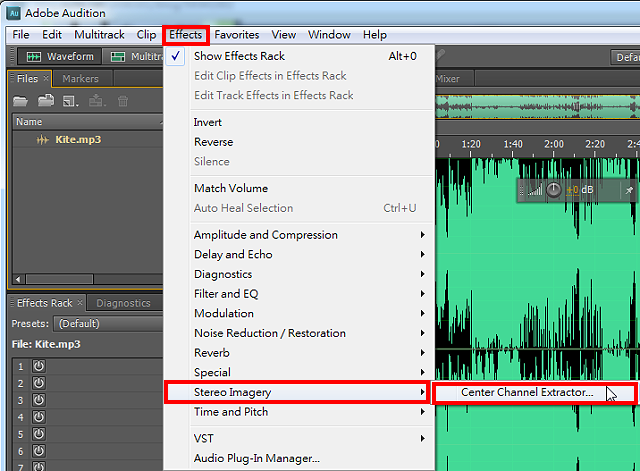Click the waveform icon beside Kite.mp3

(x=42, y=140)
